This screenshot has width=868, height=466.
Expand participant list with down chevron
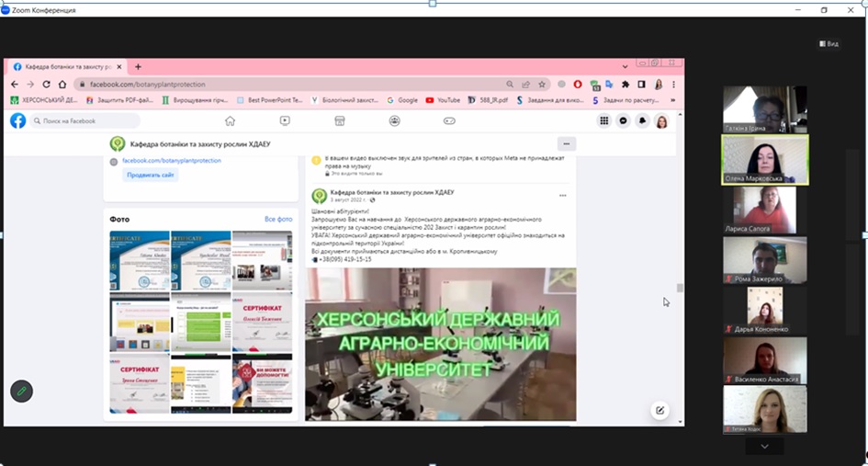[x=764, y=446]
